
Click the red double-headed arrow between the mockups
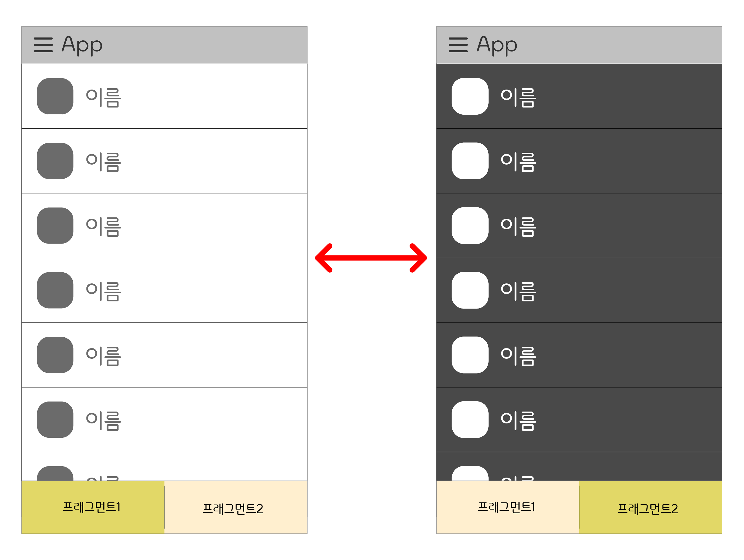(x=371, y=258)
